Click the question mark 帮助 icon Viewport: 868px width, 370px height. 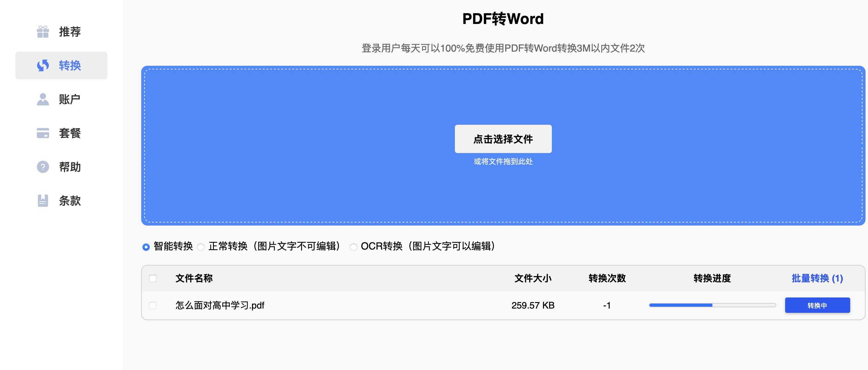point(43,167)
